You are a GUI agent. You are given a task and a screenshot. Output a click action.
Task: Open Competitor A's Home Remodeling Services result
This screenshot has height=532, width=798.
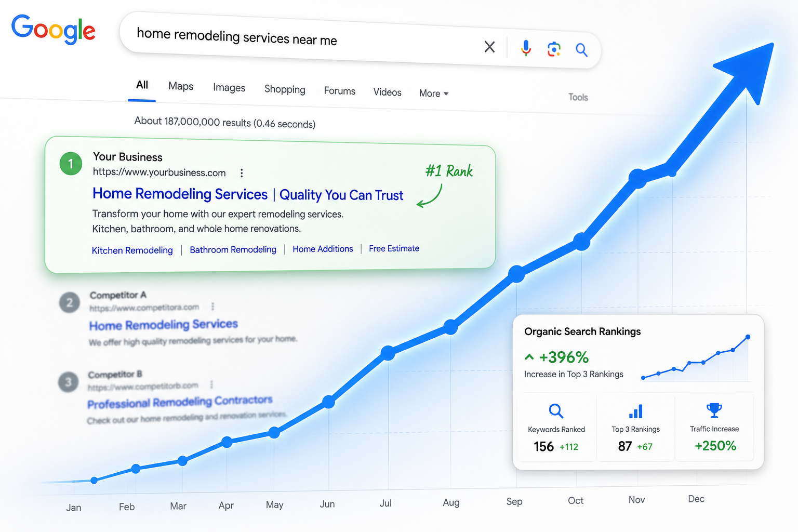coord(164,325)
